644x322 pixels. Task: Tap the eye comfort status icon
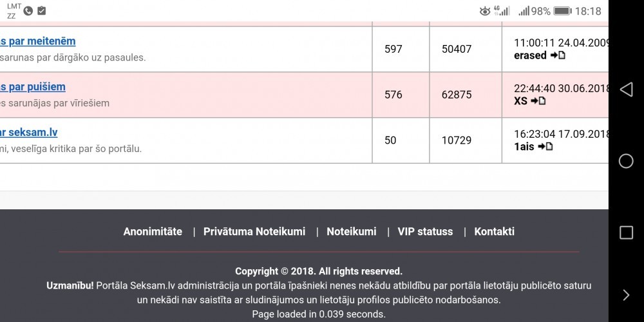485,11
